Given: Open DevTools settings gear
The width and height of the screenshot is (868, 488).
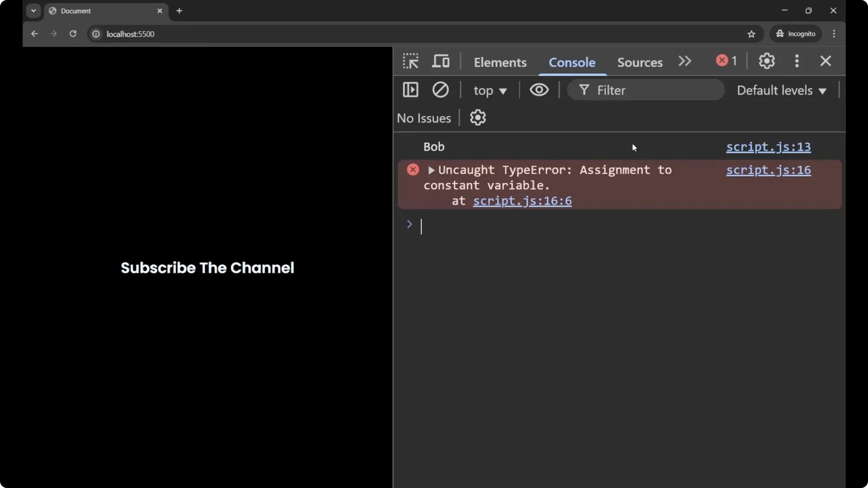Looking at the screenshot, I should tap(766, 61).
